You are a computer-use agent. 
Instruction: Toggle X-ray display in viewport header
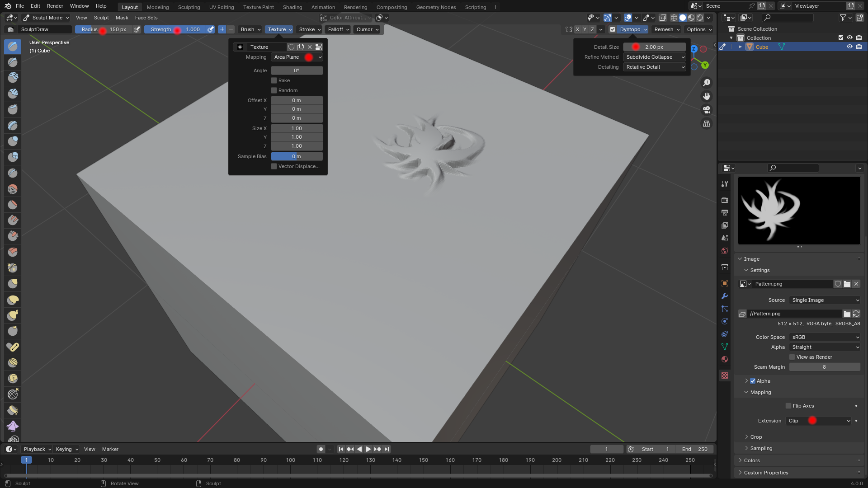[x=662, y=18]
